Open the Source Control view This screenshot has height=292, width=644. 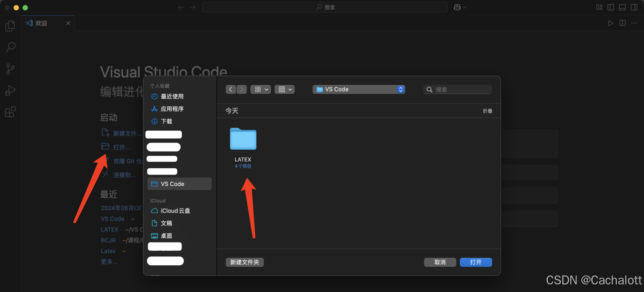pos(10,69)
